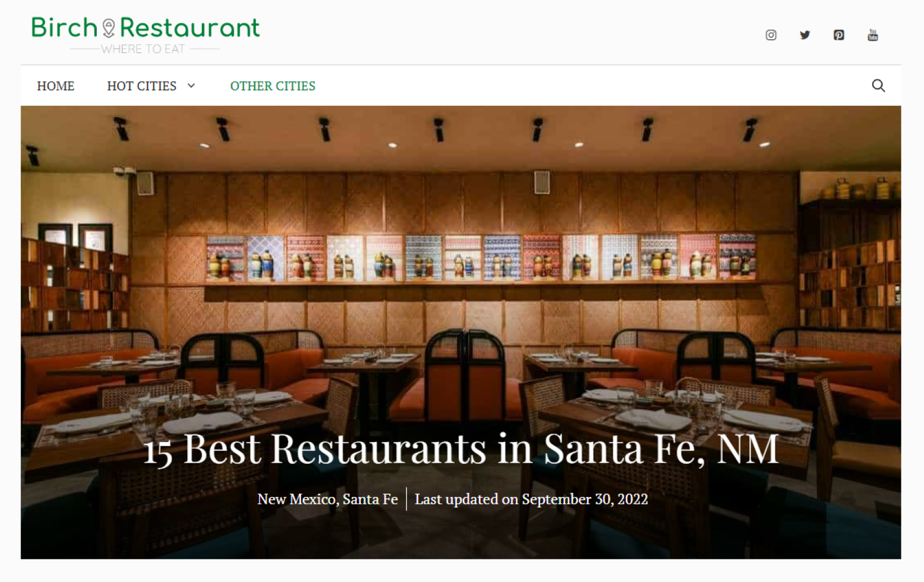The width and height of the screenshot is (924, 582).
Task: Follow the Santa Fe category link
Action: click(x=370, y=499)
